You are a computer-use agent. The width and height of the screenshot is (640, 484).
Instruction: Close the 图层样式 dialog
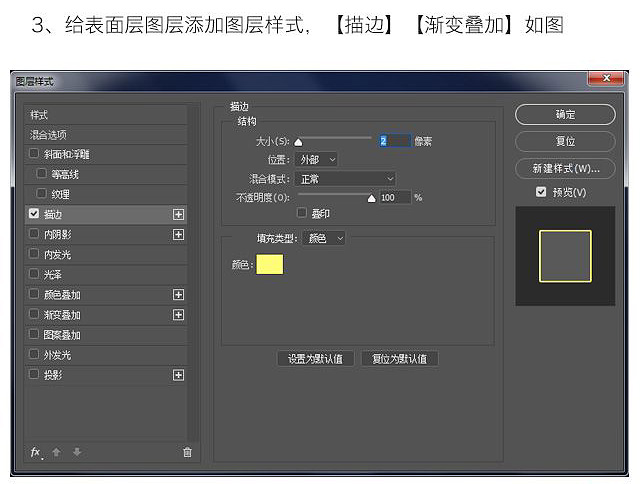[x=606, y=78]
